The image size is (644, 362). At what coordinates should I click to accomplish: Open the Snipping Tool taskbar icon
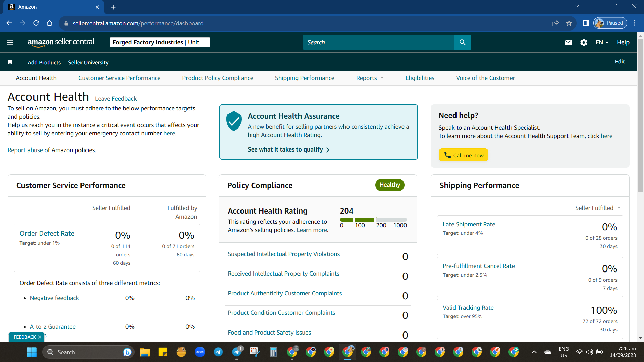tap(255, 352)
